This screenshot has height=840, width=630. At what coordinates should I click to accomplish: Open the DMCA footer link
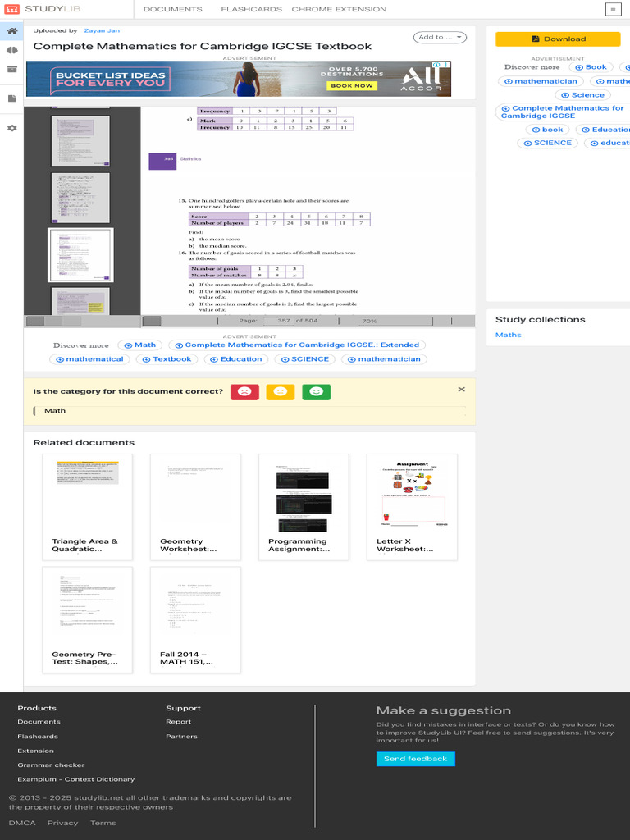[x=22, y=824]
